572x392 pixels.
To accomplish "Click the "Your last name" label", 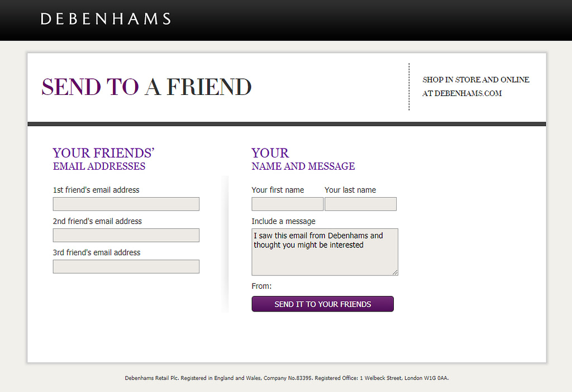I will click(350, 190).
